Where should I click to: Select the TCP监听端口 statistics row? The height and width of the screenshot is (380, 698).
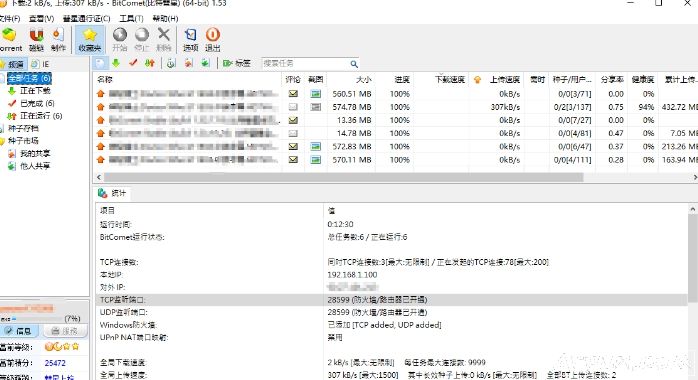pos(391,300)
